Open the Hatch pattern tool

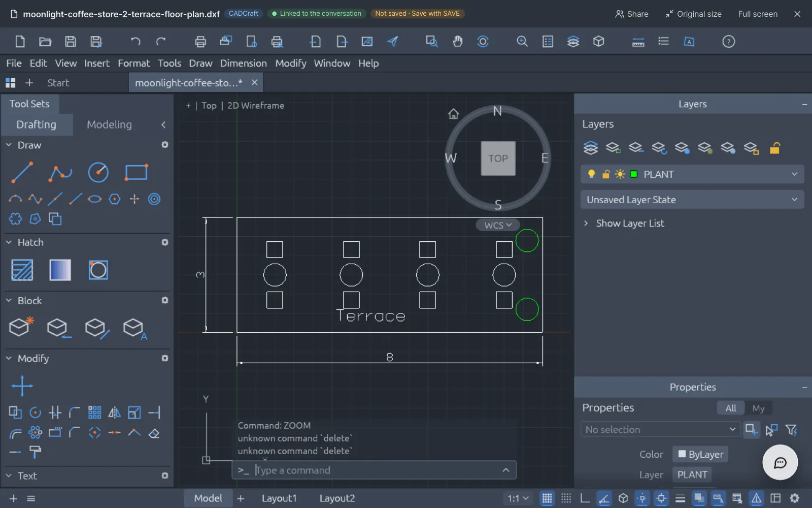click(x=22, y=270)
